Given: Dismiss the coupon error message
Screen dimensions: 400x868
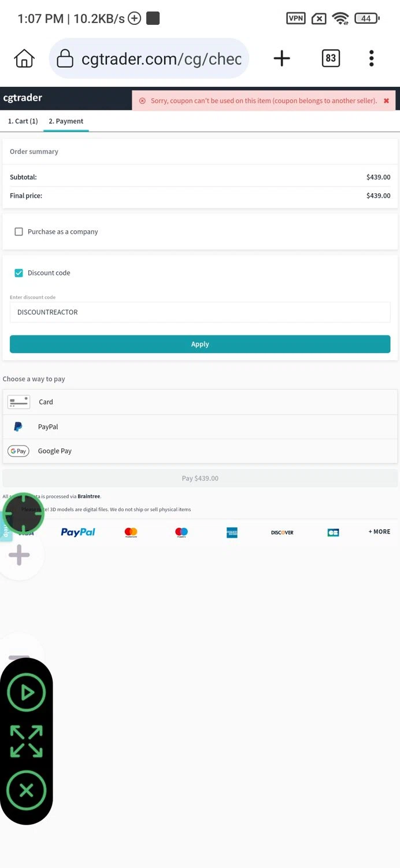Looking at the screenshot, I should coord(386,101).
